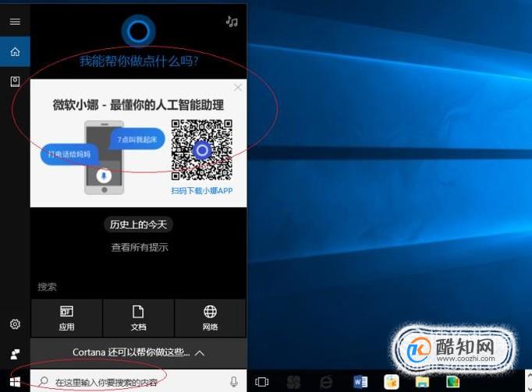532x392 pixels.
Task: Open 查看所有提示 link
Action: (x=140, y=247)
